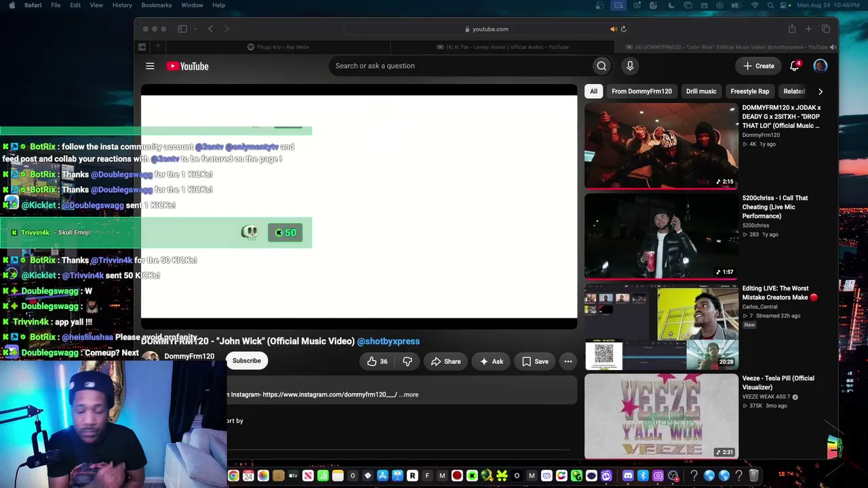Open Discord from the Dock
This screenshot has width=868, height=488.
(628, 476)
